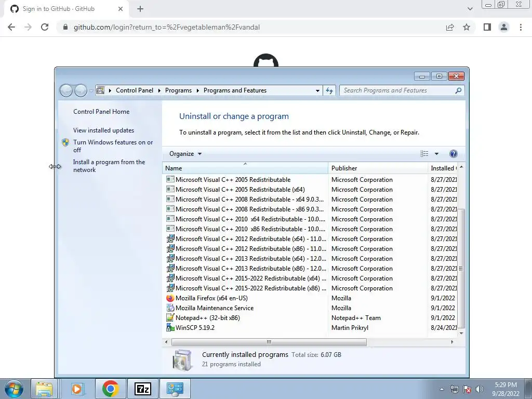Expand the arrow after Control Panel breadcrumb
Screen dimensions: 532x399
159,90
